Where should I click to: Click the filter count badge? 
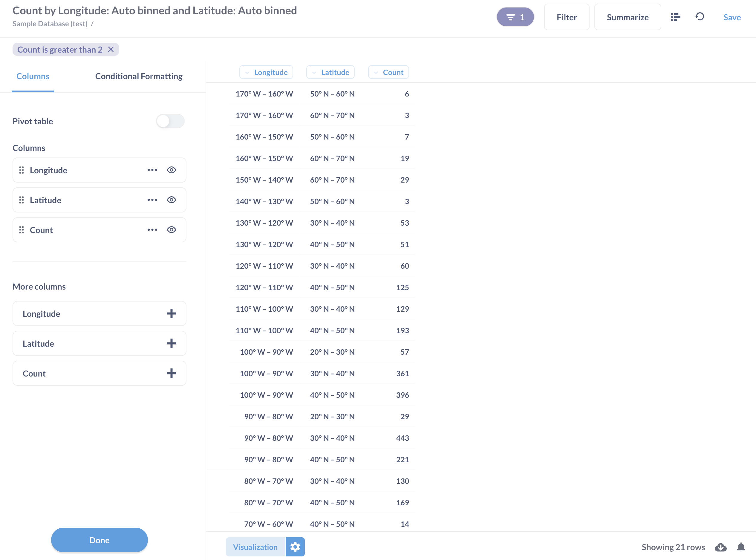(515, 17)
